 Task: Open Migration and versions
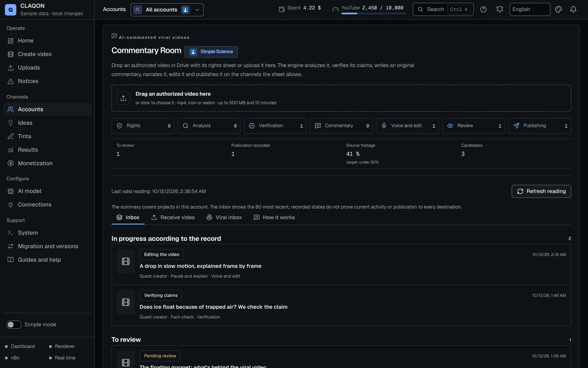pyautogui.click(x=47, y=246)
